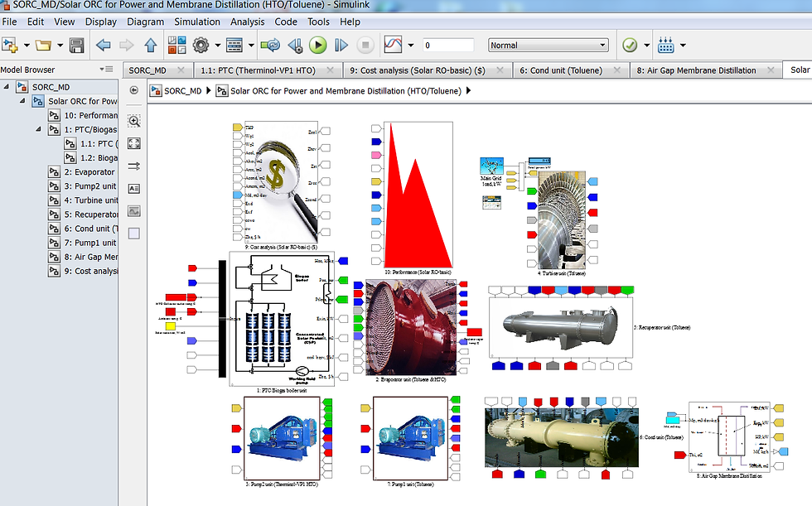Open the Analysis menu
The width and height of the screenshot is (812, 506).
pyautogui.click(x=248, y=22)
